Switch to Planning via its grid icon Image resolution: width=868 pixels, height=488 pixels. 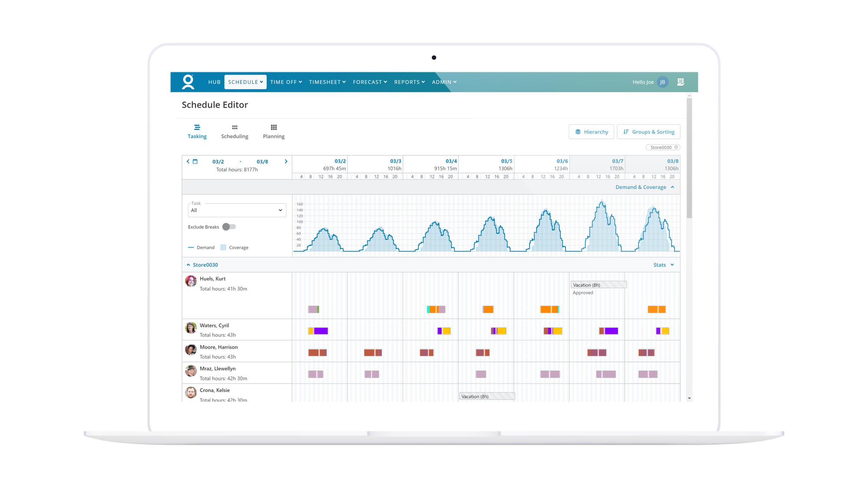tap(273, 127)
